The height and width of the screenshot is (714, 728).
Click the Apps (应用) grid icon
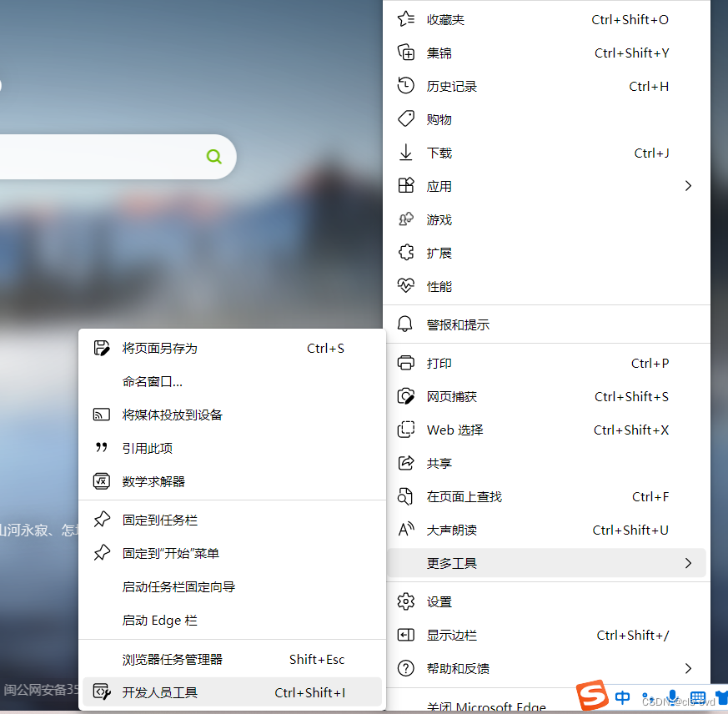(406, 186)
